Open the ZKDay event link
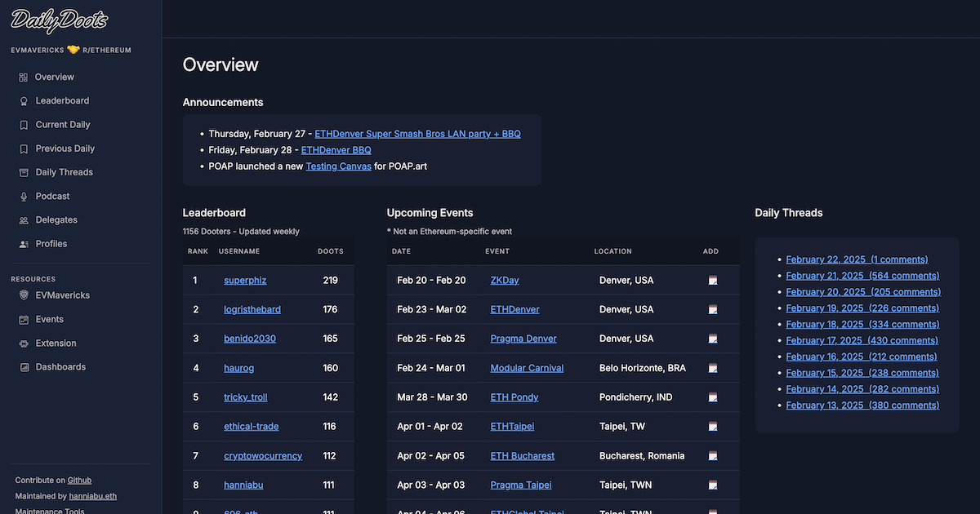The height and width of the screenshot is (514, 980). [x=505, y=280]
